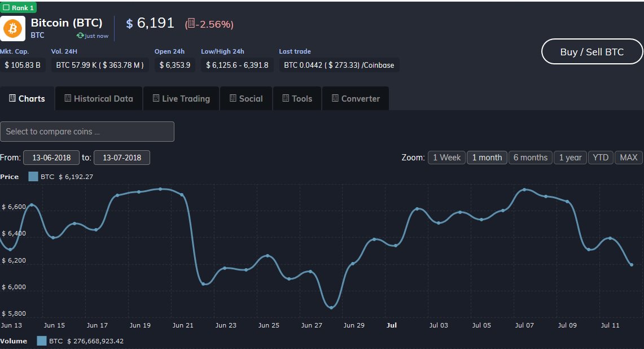Click the chart peak point near Jun 20

click(x=160, y=189)
